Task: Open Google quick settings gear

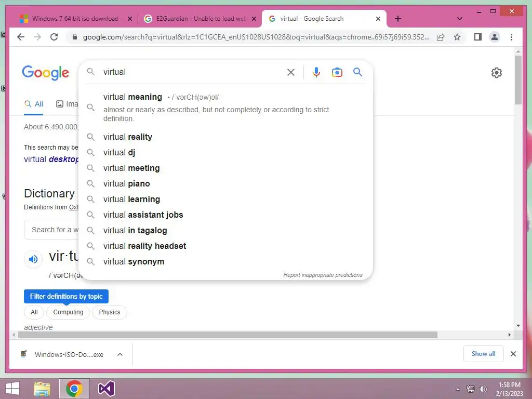Action: pyautogui.click(x=496, y=73)
